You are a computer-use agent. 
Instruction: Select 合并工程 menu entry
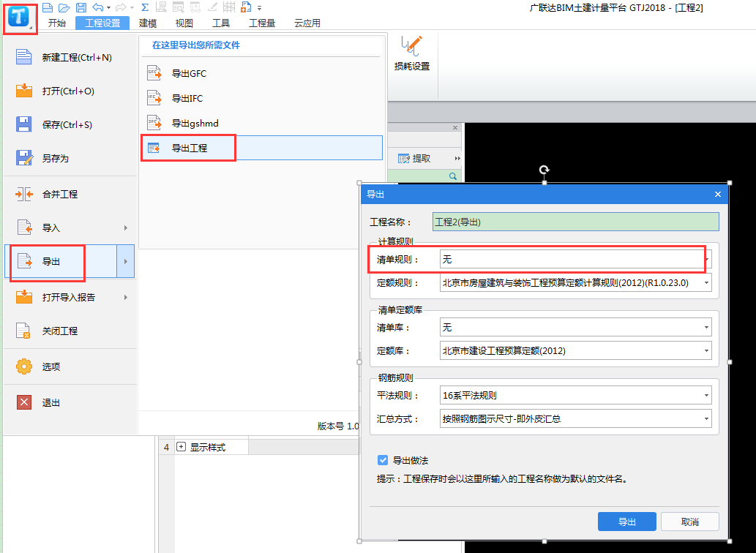70,194
